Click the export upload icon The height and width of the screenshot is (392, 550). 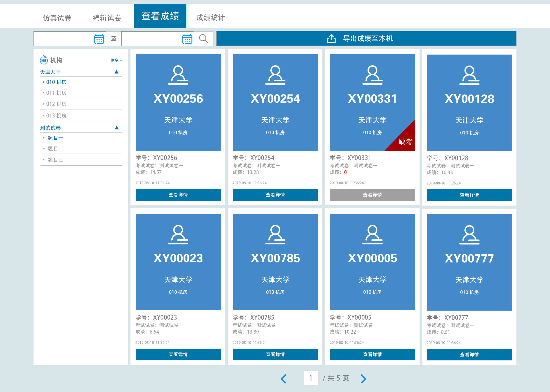pos(331,38)
